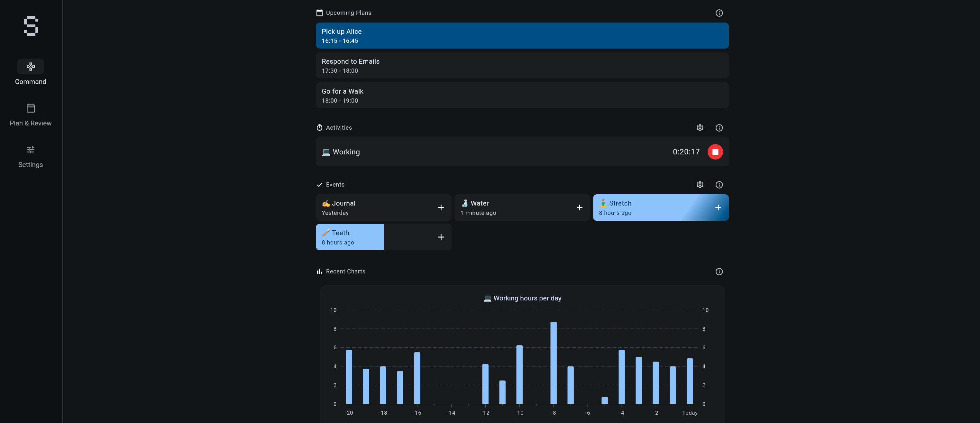The image size is (980, 423).
Task: Click the Events checkmark icon
Action: tap(320, 185)
